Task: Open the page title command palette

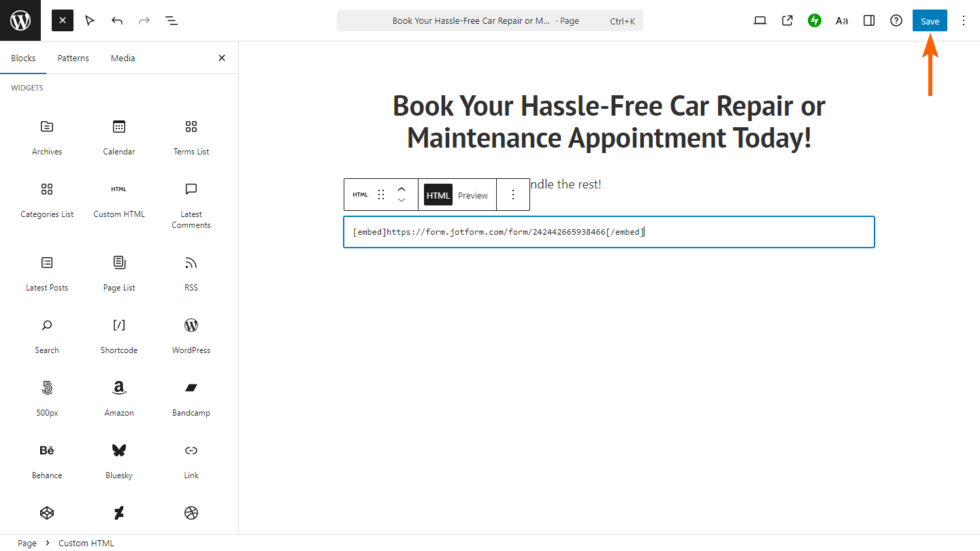Action: point(490,20)
